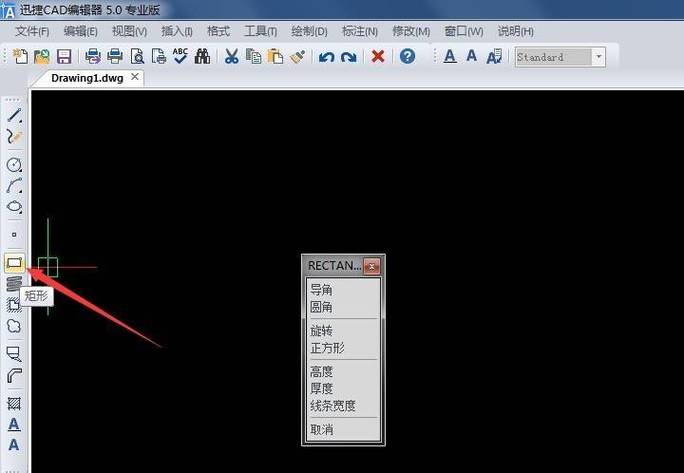The image size is (684, 473).
Task: Switch to the Drawing1.dwg tab
Action: point(87,78)
